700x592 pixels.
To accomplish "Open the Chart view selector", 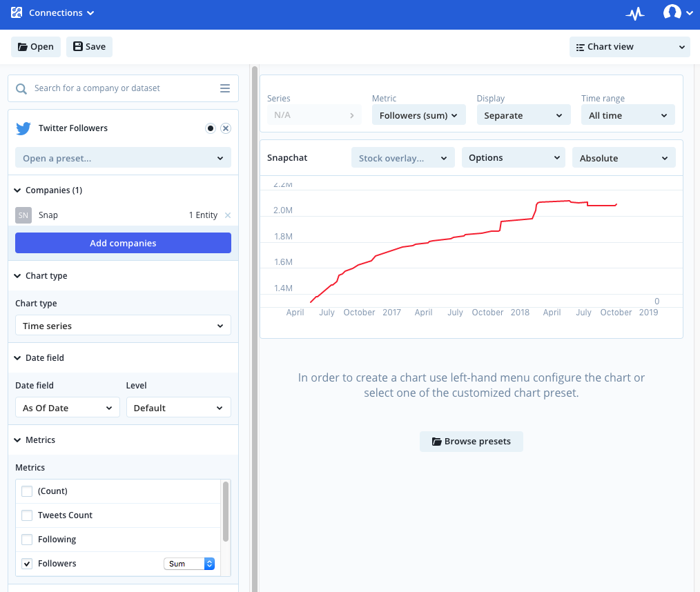I will click(629, 46).
